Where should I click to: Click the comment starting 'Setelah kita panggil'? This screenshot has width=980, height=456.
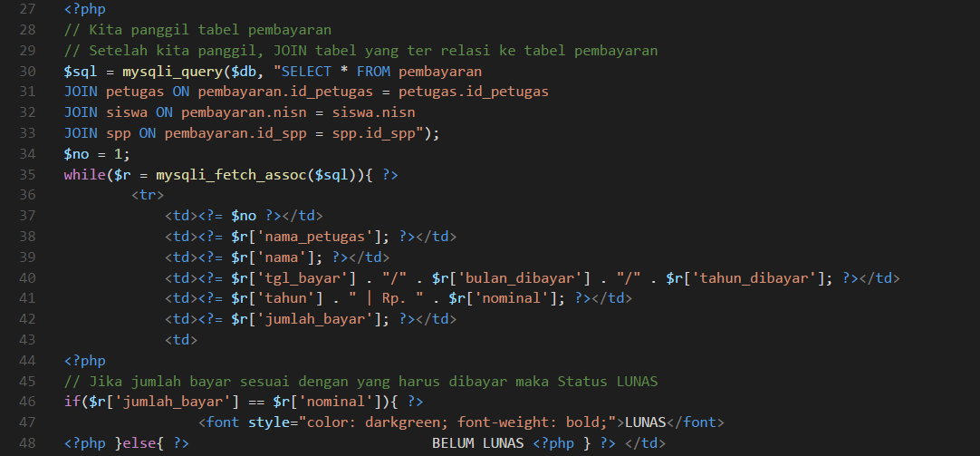(x=360, y=51)
